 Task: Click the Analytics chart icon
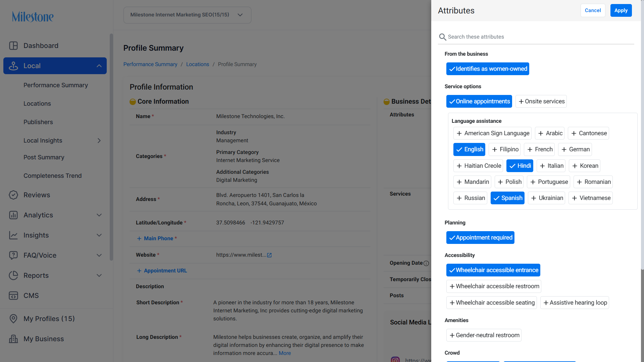coord(13,215)
